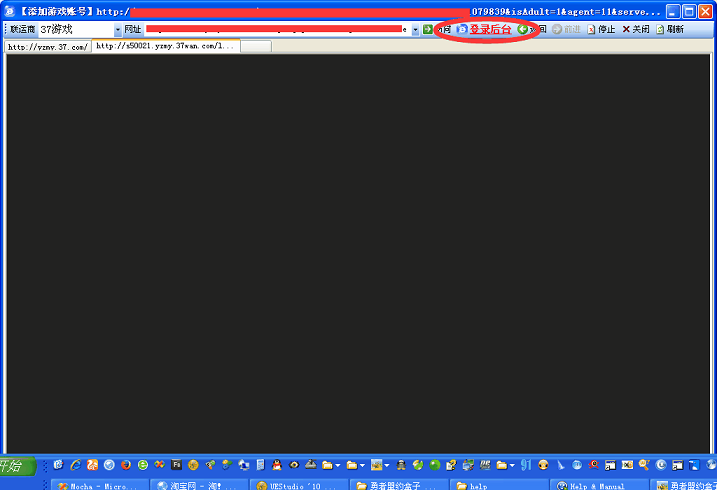Image resolution: width=717 pixels, height=490 pixels.
Task: Click the green ball quick launch icon
Action: (434, 465)
